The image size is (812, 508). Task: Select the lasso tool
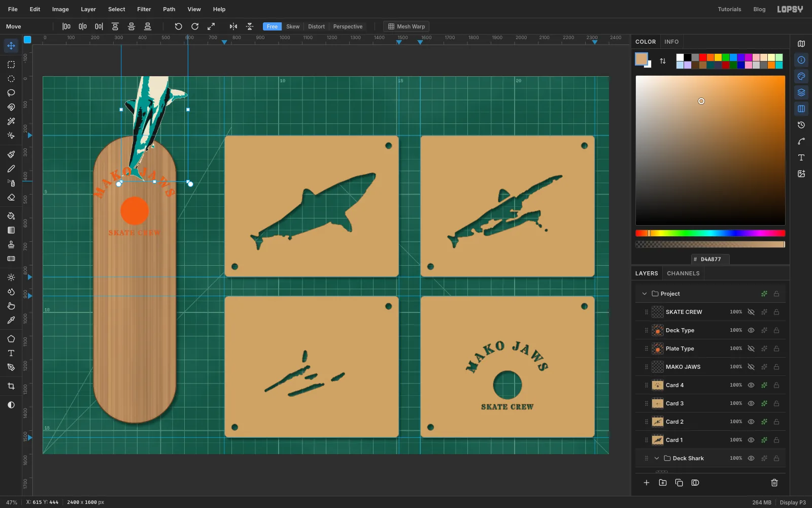[11, 93]
